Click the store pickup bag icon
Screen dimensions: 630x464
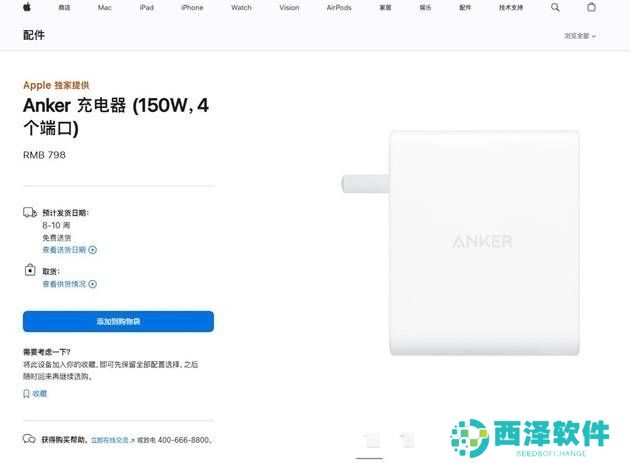coord(30,270)
